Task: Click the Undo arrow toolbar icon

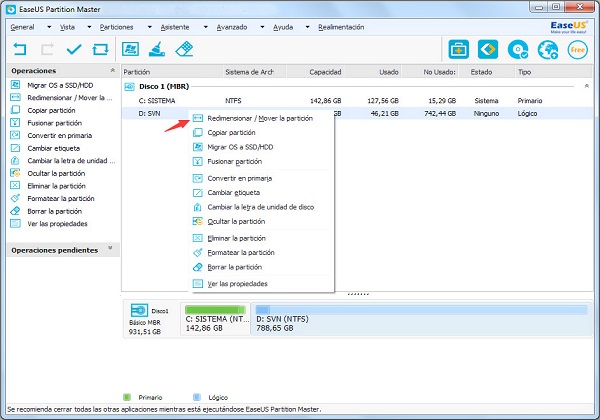Action: [20, 49]
